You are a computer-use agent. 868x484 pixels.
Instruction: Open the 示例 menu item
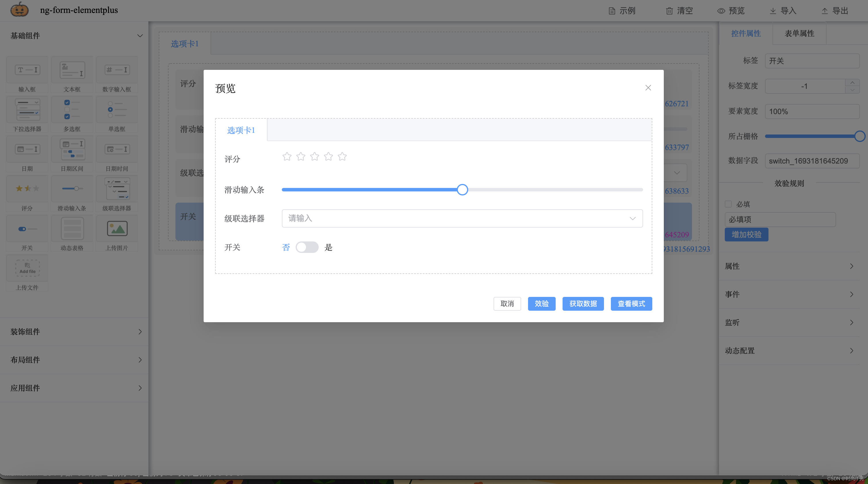pyautogui.click(x=622, y=11)
